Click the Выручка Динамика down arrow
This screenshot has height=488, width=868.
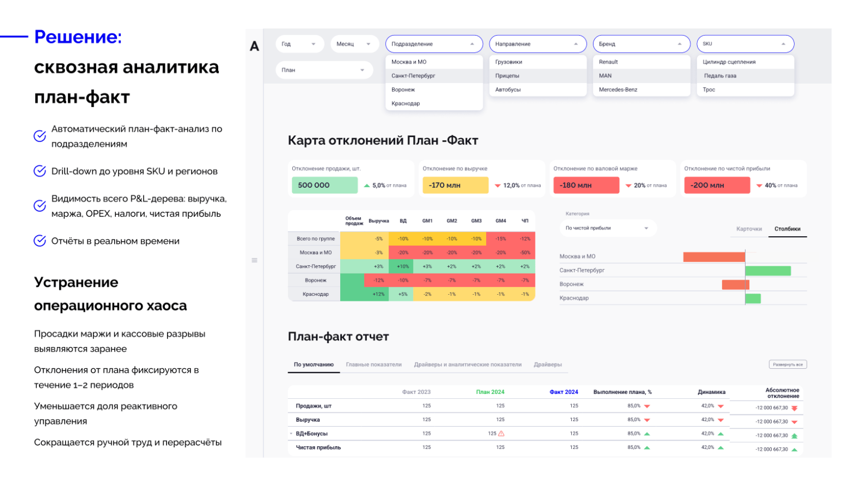[x=721, y=420]
